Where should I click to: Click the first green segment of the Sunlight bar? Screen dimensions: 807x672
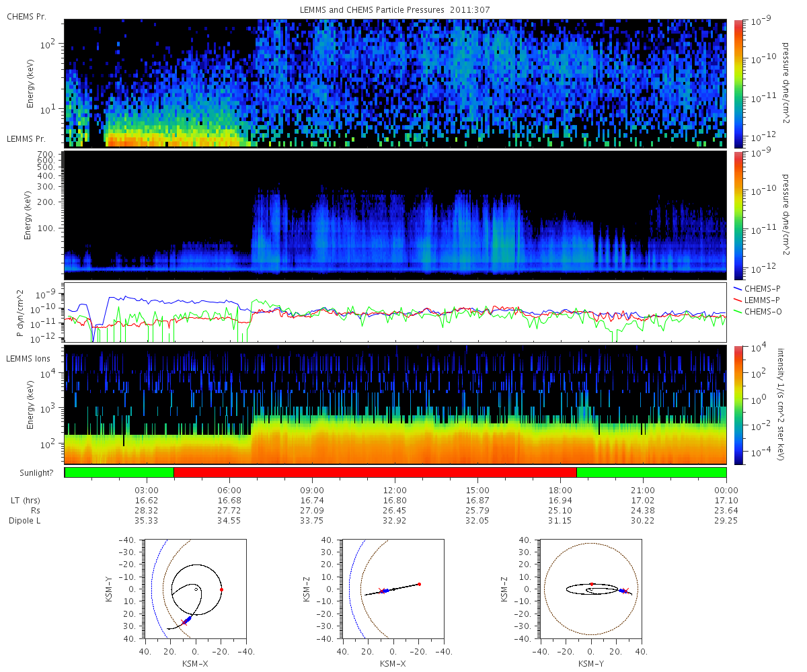point(119,472)
